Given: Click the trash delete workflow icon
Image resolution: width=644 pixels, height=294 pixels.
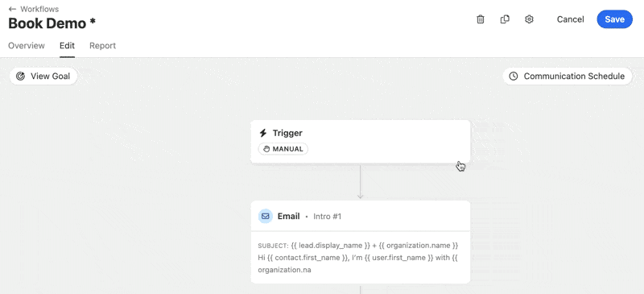Looking at the screenshot, I should (480, 19).
